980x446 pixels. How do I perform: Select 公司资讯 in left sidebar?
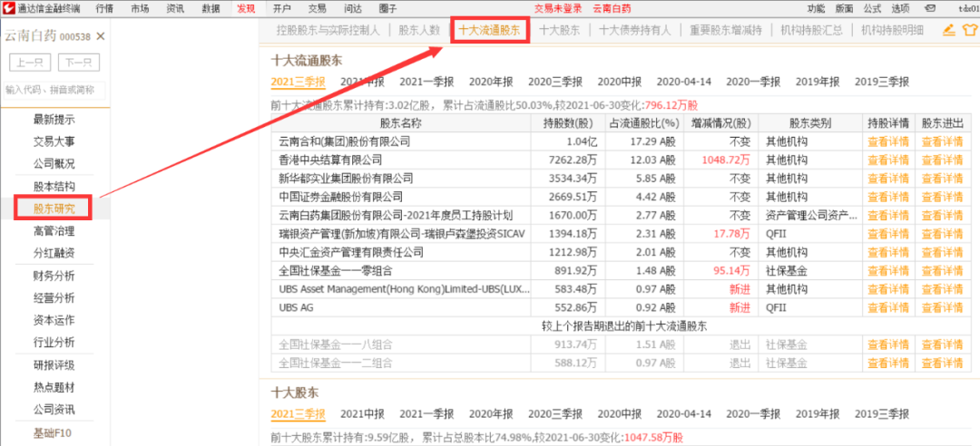coord(54,409)
